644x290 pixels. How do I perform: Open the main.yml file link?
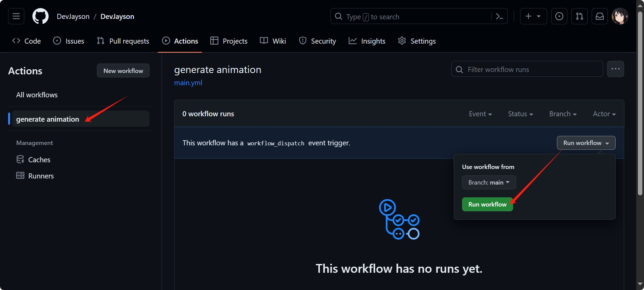(x=188, y=83)
